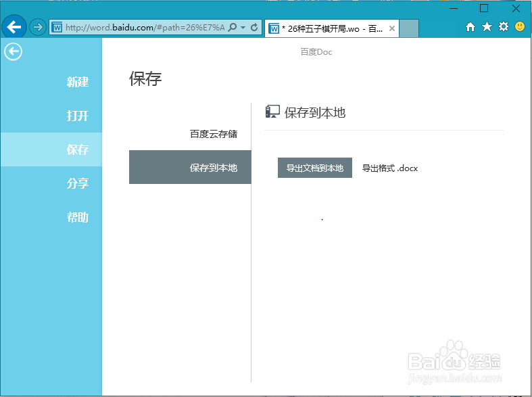
Task: Click the Word page icon in address bar
Action: pyautogui.click(x=57, y=28)
